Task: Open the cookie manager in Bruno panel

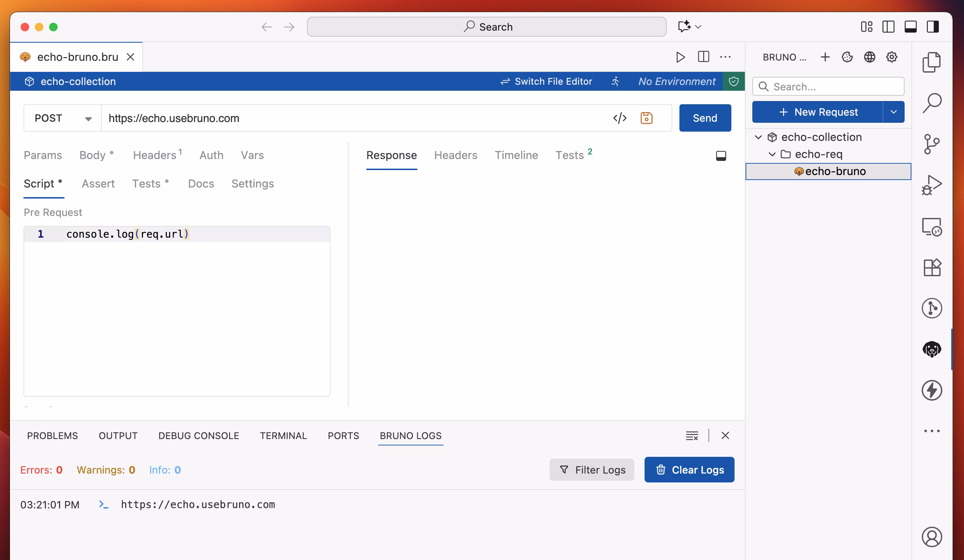Action: [x=847, y=57]
